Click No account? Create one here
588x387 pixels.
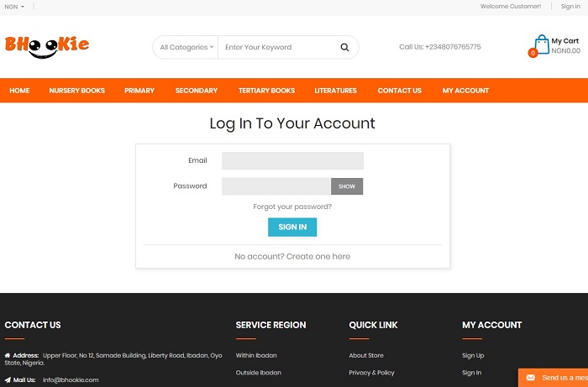(292, 256)
